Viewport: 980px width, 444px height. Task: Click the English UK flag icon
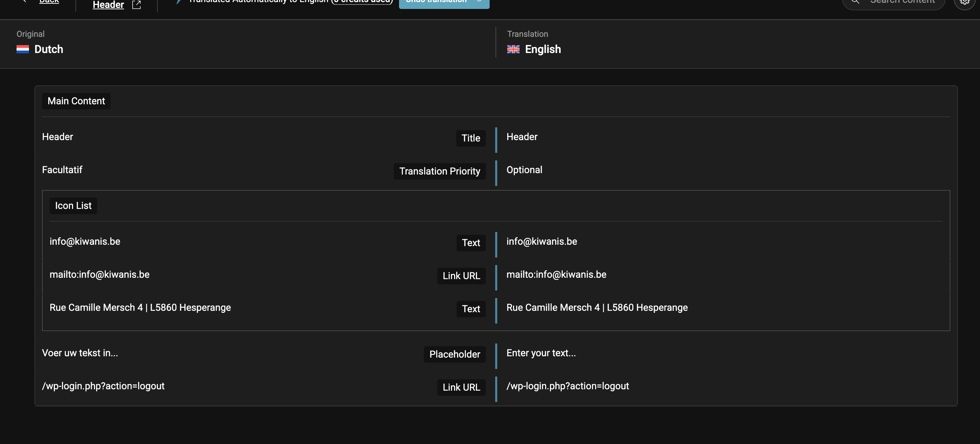pyautogui.click(x=513, y=50)
